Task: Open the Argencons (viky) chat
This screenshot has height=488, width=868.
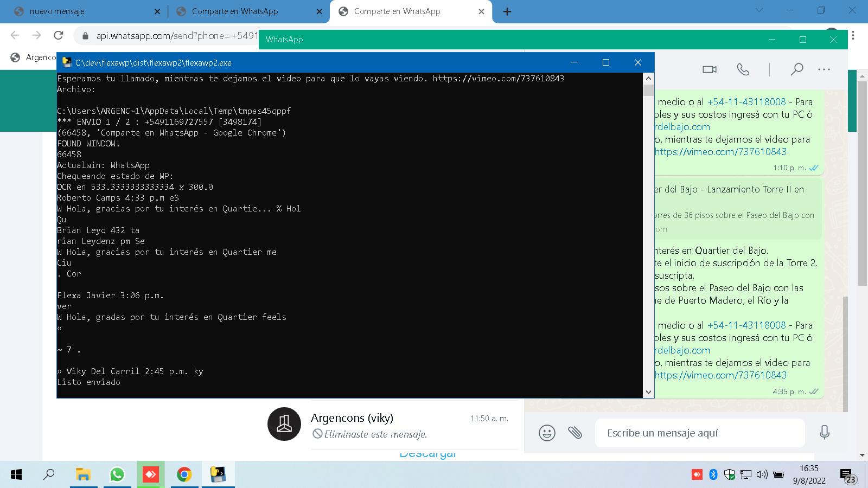Action: 393,425
